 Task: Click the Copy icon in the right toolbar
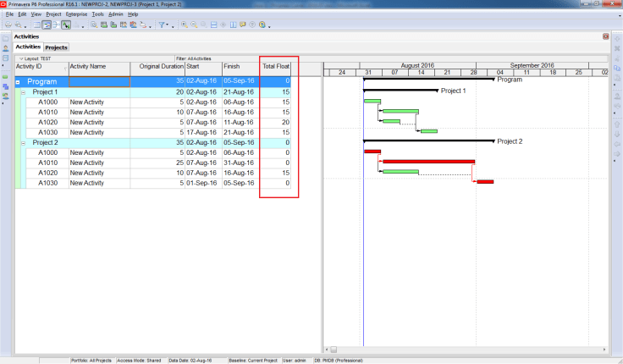coord(617,68)
